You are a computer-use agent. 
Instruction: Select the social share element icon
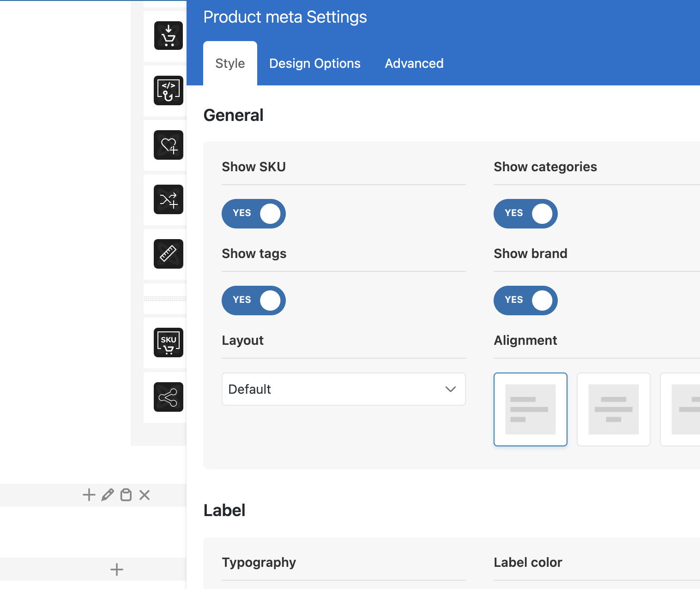(x=169, y=397)
